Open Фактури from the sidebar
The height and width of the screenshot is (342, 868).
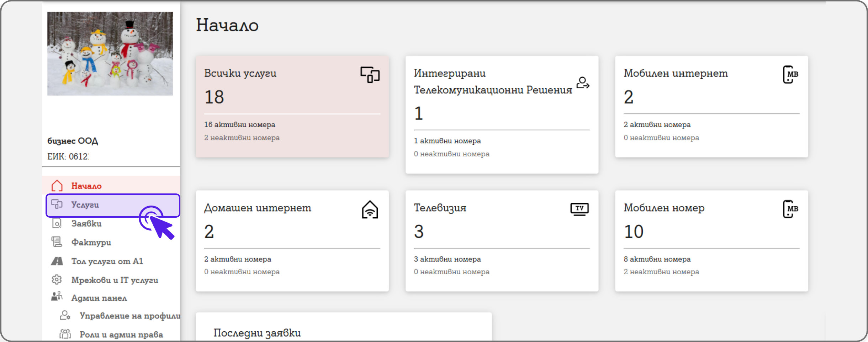tap(91, 242)
